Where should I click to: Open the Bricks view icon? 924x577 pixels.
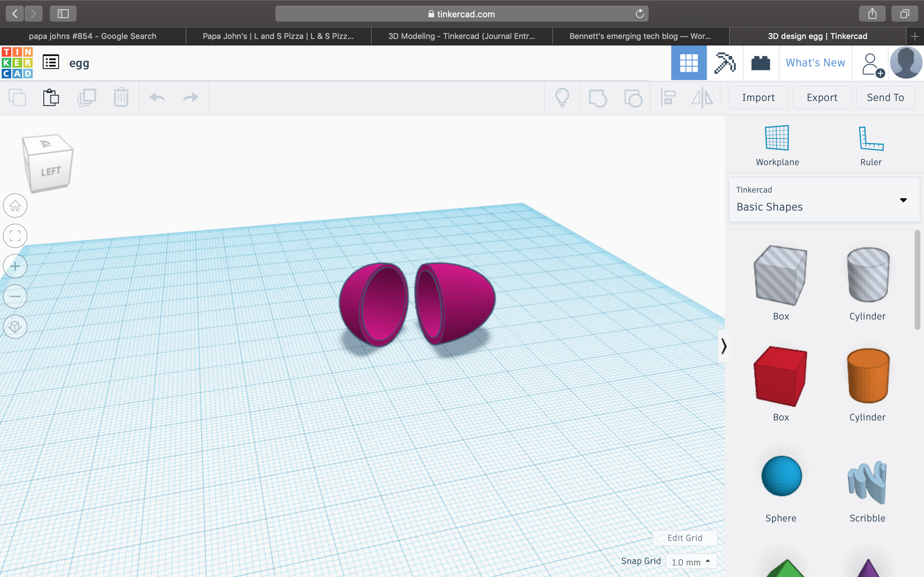760,63
